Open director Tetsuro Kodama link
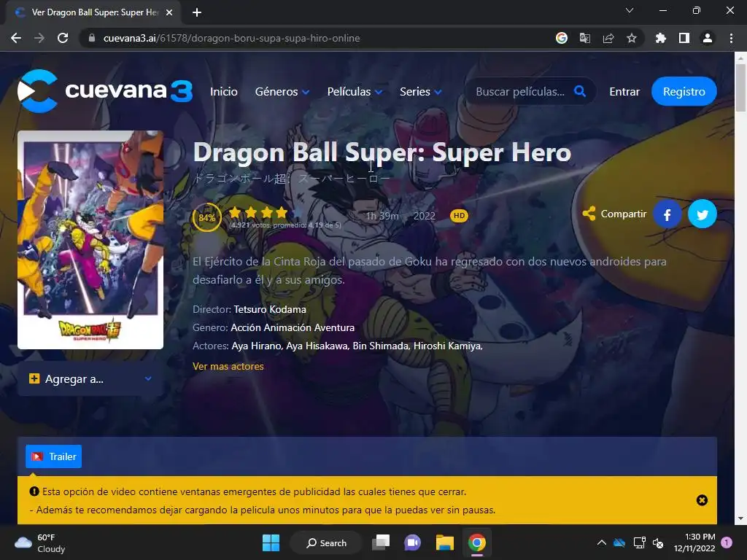The height and width of the screenshot is (560, 747). 270,309
